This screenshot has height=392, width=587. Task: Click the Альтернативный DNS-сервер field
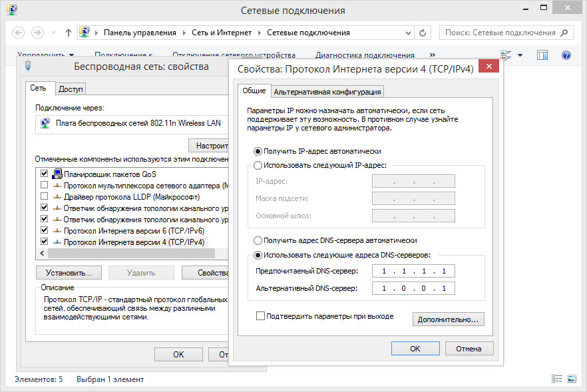[x=414, y=288]
